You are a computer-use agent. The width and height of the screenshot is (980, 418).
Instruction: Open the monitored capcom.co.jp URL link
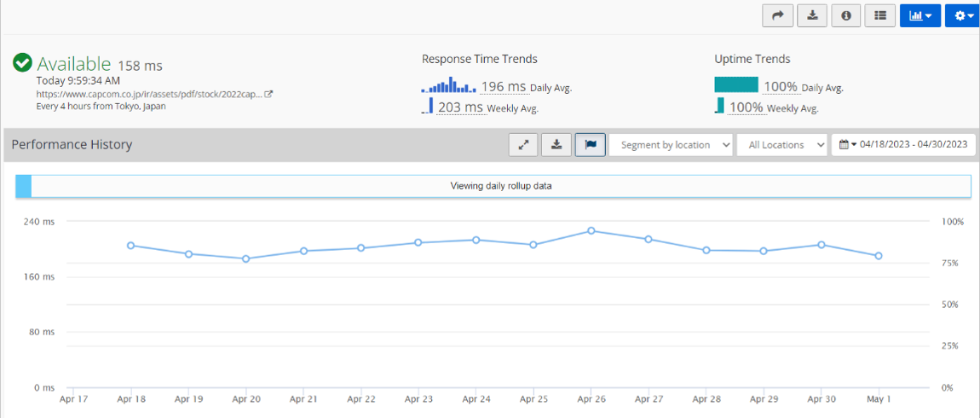149,94
